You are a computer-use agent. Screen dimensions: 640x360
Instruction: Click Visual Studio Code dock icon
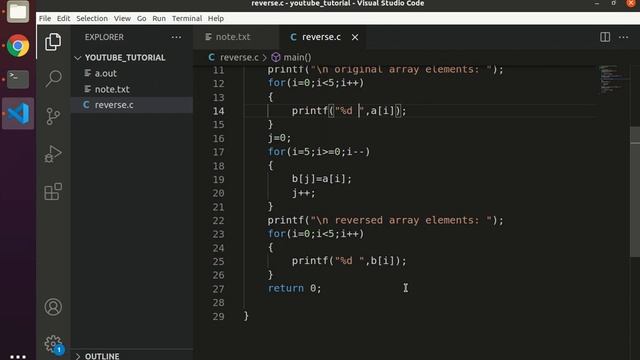(x=18, y=113)
